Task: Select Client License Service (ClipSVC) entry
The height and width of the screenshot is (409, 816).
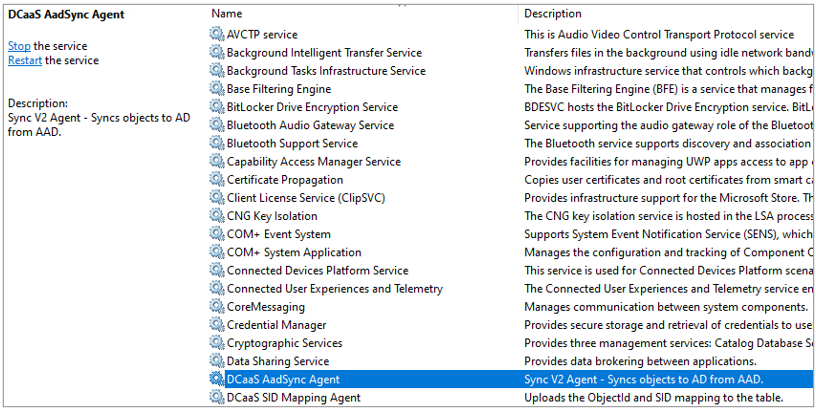Action: pyautogui.click(x=298, y=198)
